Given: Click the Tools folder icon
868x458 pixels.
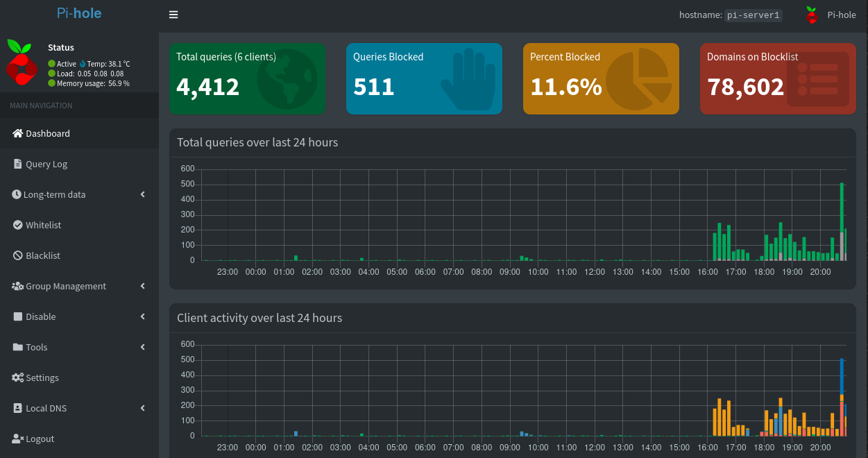Looking at the screenshot, I should [17, 347].
